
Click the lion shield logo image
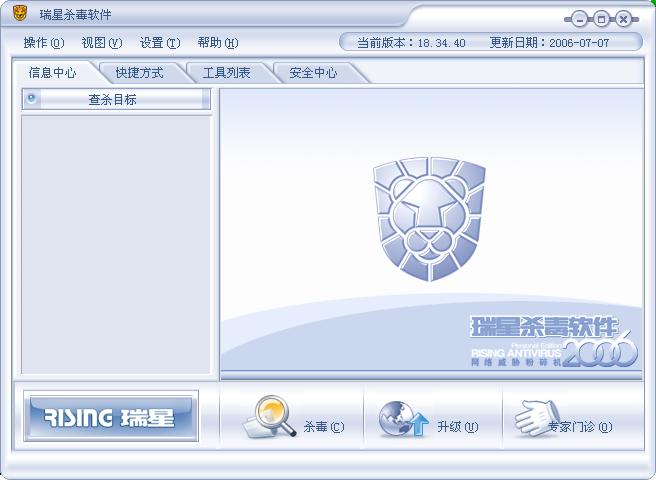point(430,219)
